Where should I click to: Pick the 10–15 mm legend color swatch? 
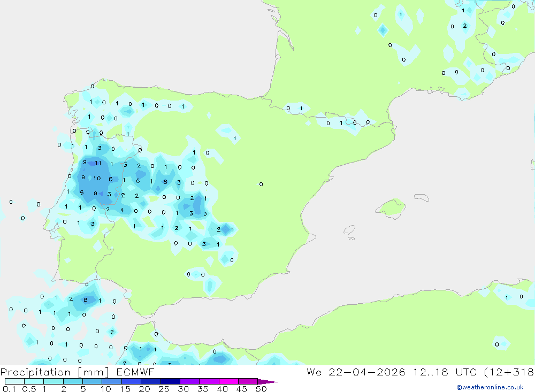[x=112, y=381]
